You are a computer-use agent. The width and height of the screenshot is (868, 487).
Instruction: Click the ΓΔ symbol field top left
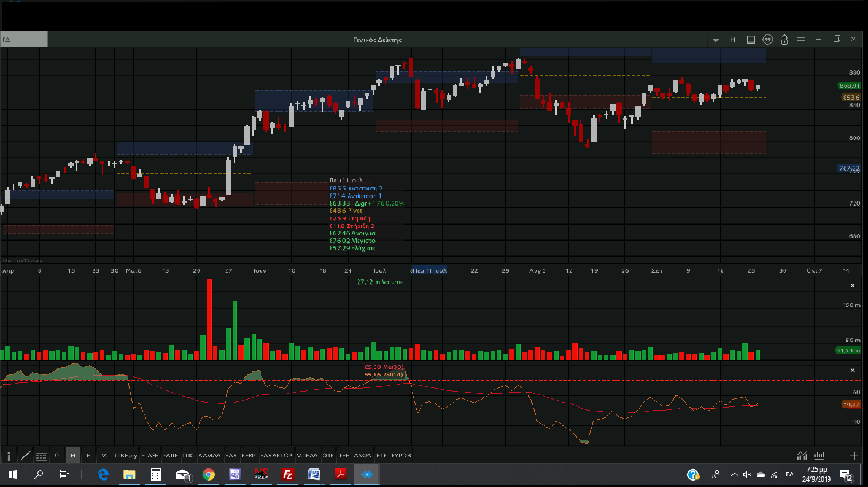[22, 40]
